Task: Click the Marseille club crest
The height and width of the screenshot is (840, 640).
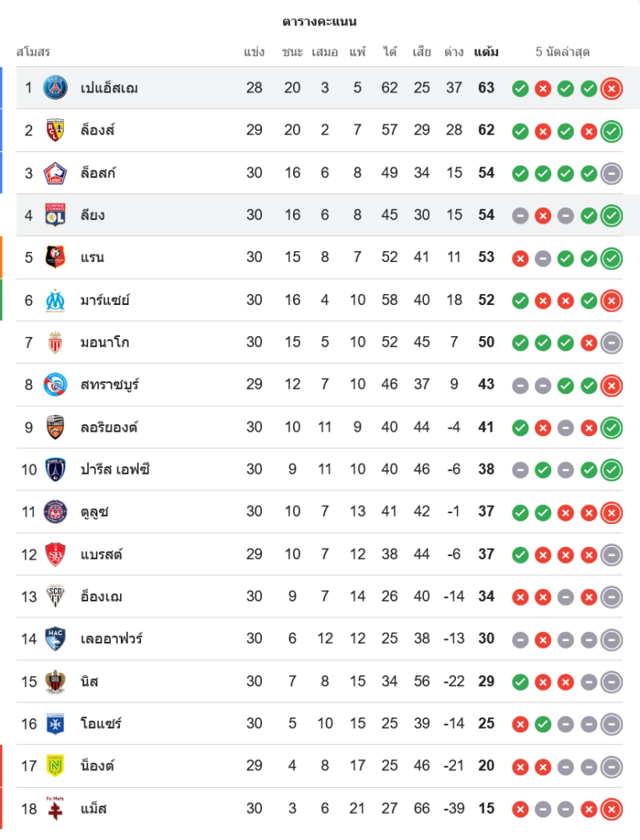Action: coord(55,300)
